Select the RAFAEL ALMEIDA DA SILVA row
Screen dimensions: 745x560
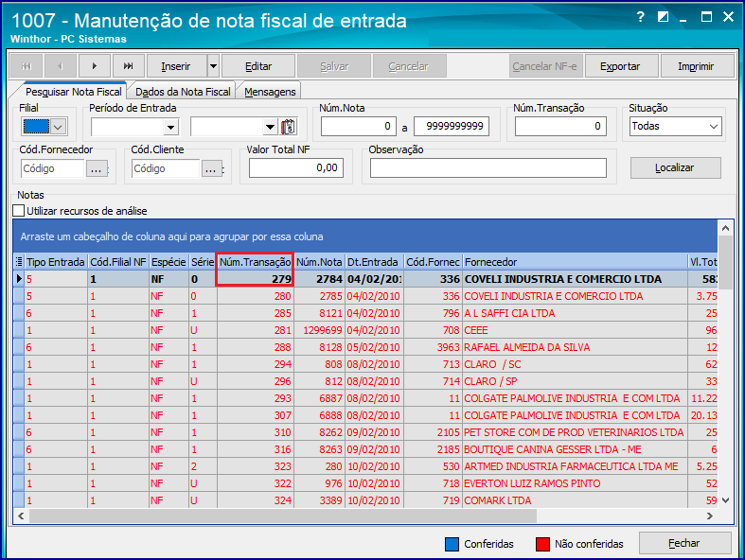[365, 347]
